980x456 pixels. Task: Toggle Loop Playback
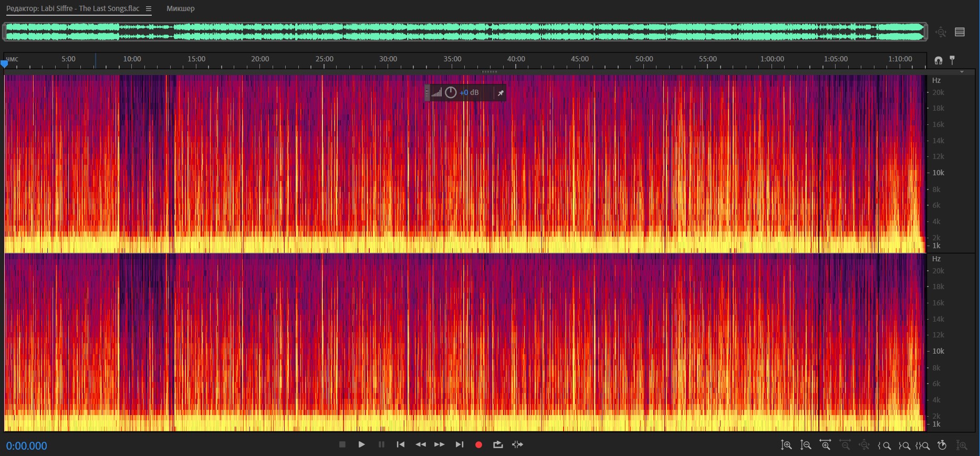click(498, 444)
